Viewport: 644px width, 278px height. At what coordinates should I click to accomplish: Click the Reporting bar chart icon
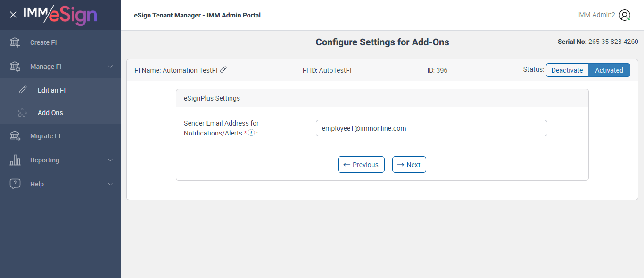[15, 160]
